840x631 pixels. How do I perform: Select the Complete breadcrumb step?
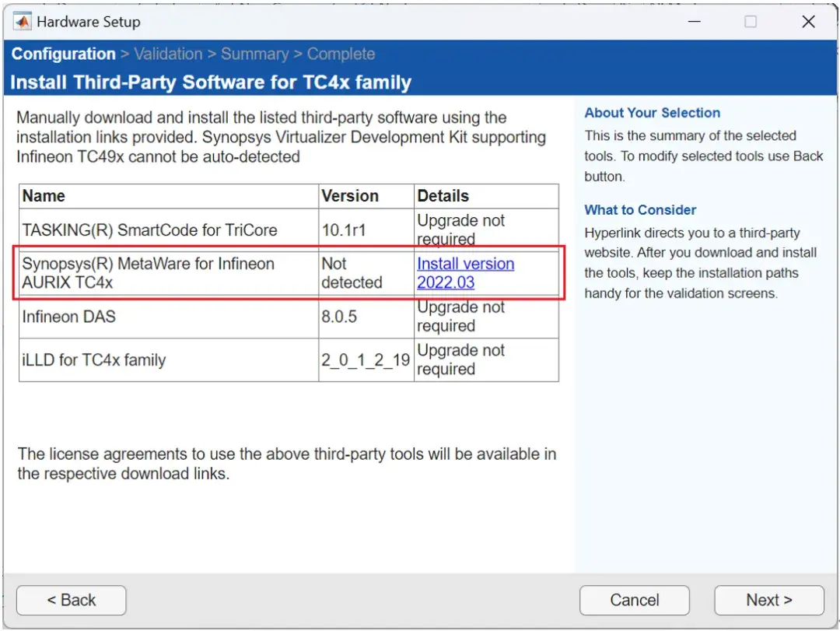[341, 54]
